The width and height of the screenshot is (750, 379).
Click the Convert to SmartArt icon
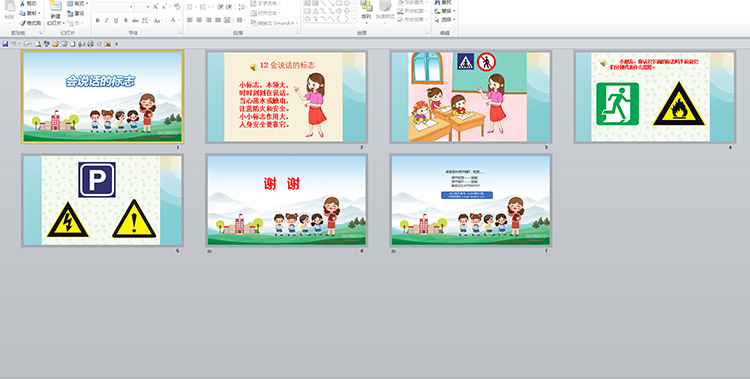[x=254, y=23]
